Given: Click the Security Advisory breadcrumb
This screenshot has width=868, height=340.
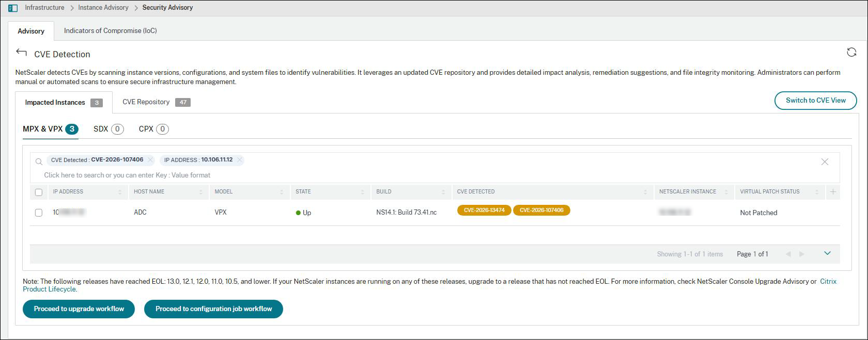Looking at the screenshot, I should (167, 8).
